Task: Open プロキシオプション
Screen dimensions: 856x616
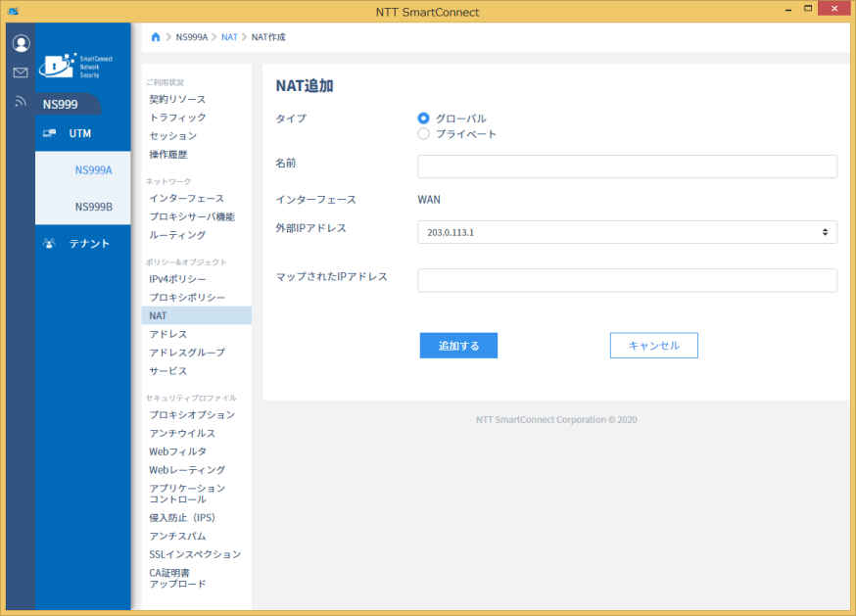Action: click(192, 415)
